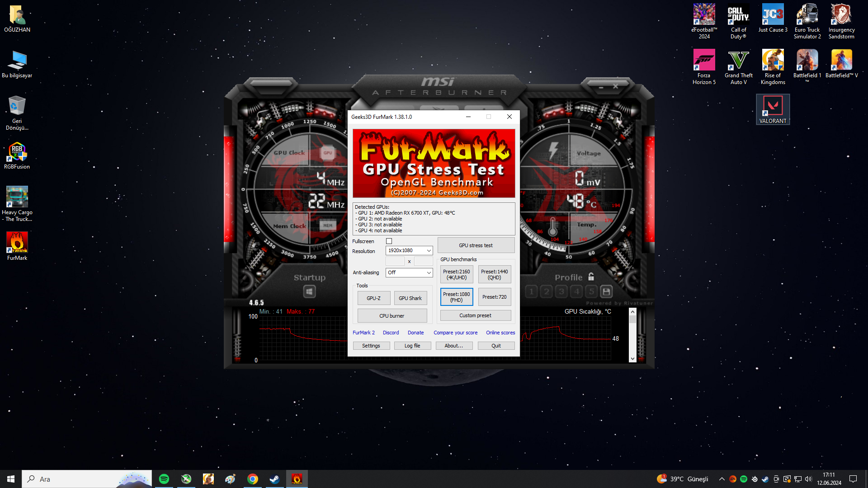Image resolution: width=868 pixels, height=488 pixels.
Task: Enable the Fullscreen checkbox
Action: 389,241
